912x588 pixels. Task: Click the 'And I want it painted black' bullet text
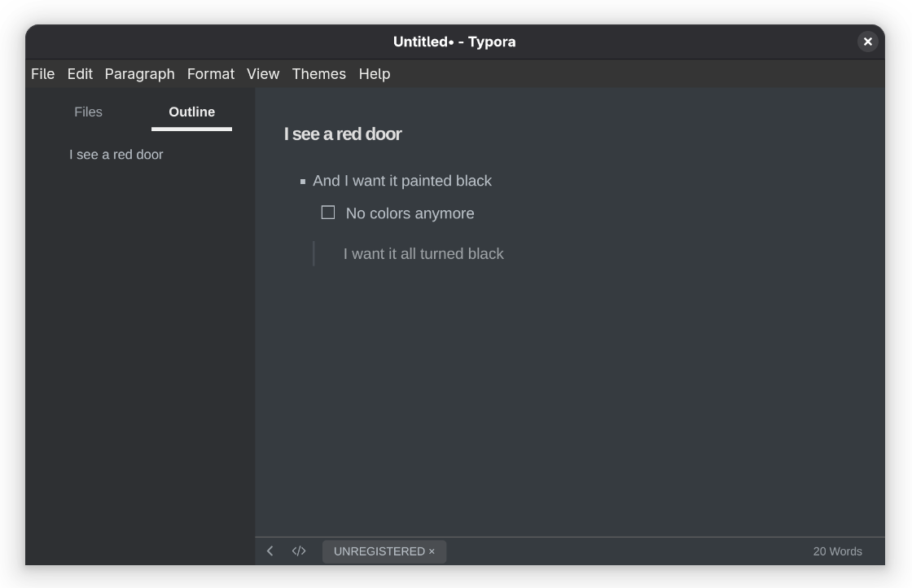[402, 181]
